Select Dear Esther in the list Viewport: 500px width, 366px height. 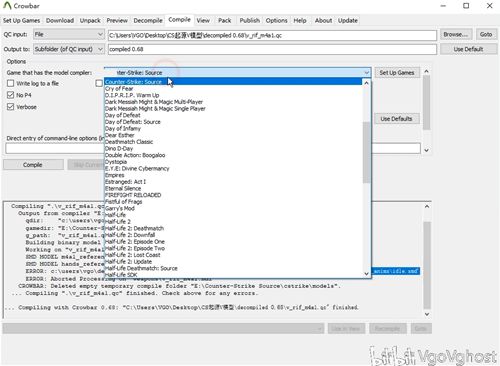(233, 135)
